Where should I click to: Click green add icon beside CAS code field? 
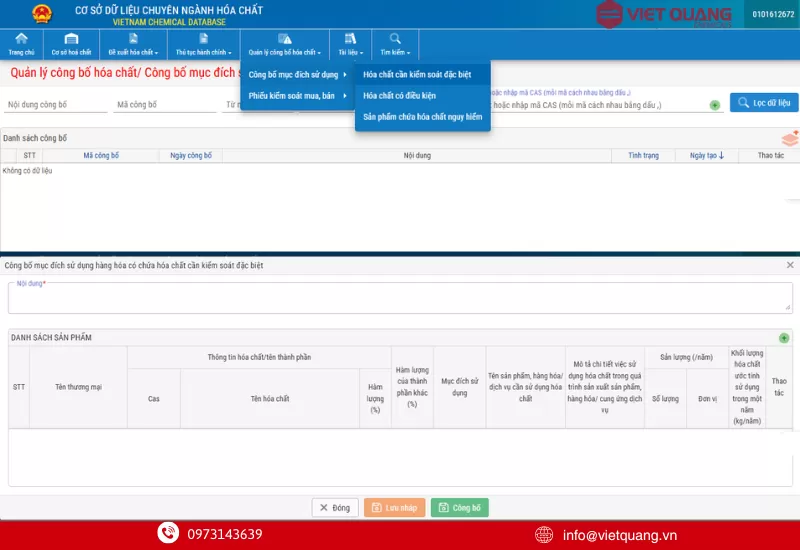coord(715,105)
